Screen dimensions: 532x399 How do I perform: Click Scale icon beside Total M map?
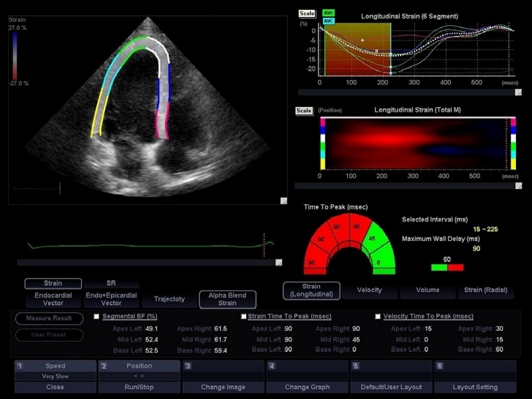pyautogui.click(x=304, y=110)
